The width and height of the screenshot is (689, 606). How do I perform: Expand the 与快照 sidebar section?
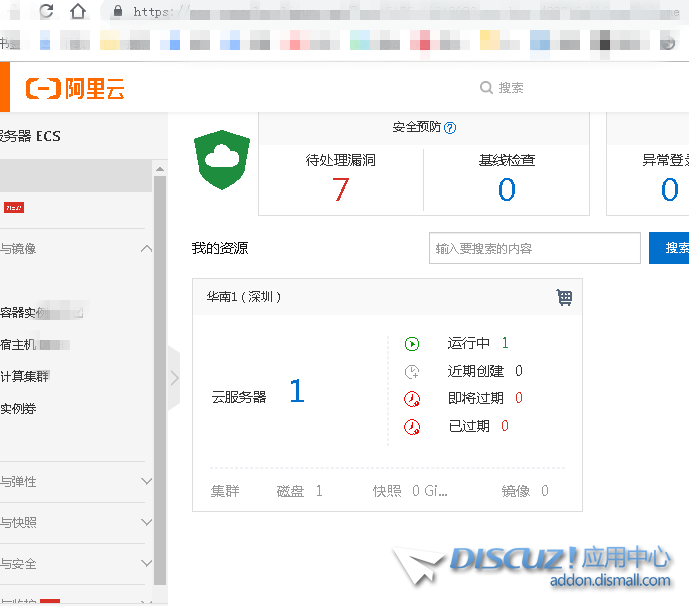(146, 523)
